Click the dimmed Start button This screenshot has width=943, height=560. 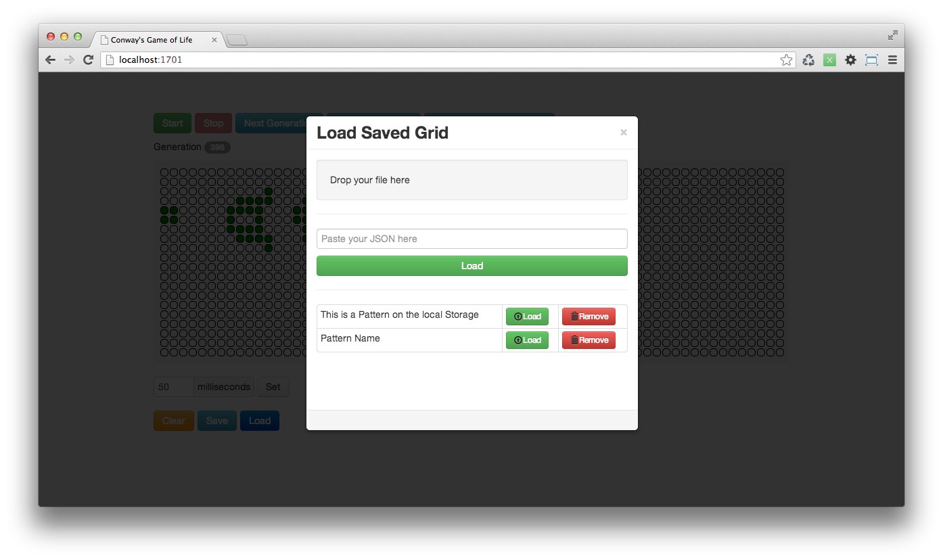coord(172,123)
